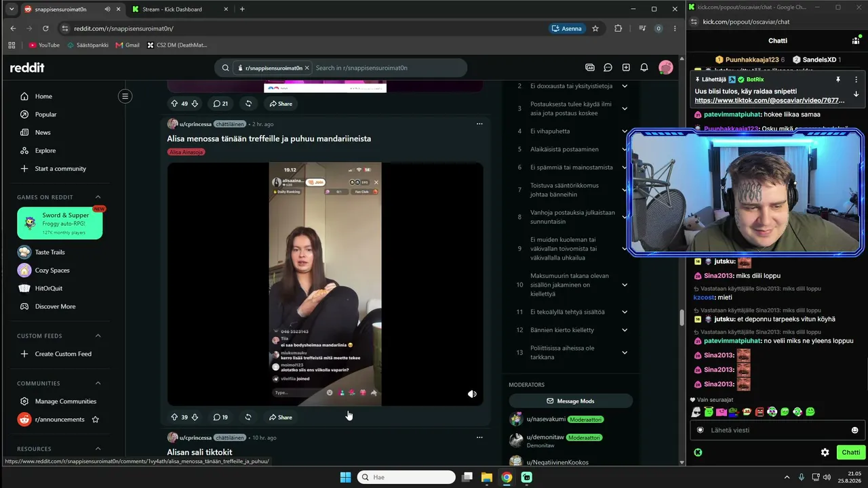Click the Kick logo icon below chat input

coord(698,452)
